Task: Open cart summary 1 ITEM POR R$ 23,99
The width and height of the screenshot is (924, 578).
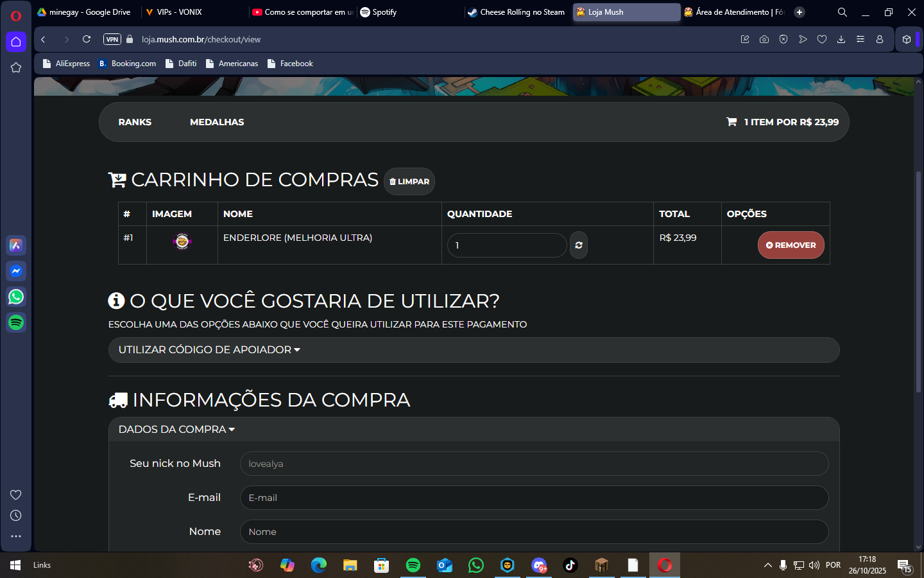Action: point(783,122)
